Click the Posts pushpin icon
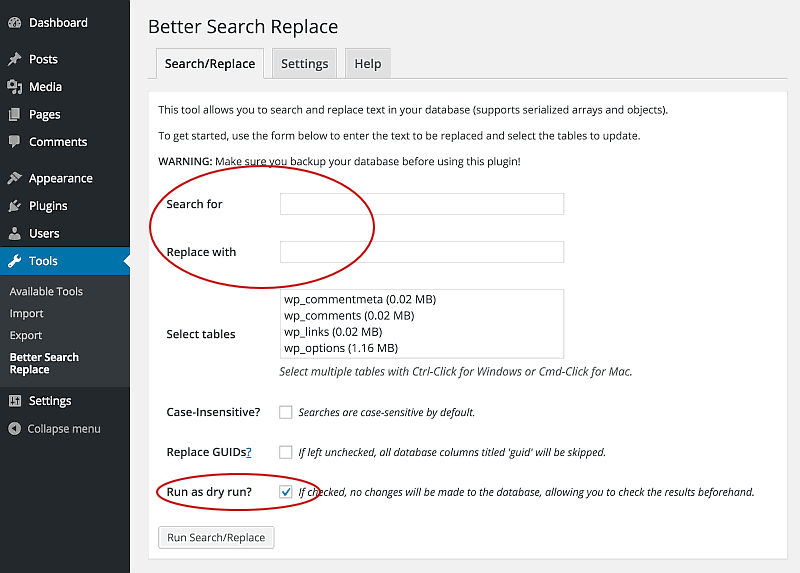 (14, 60)
